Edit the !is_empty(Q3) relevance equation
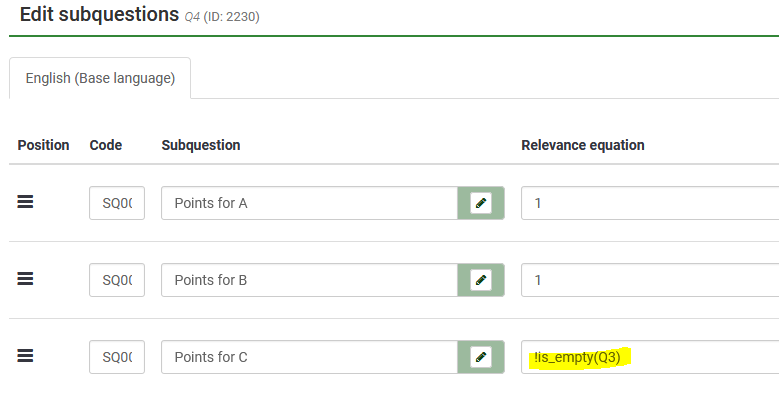The height and width of the screenshot is (400, 779). (650, 357)
